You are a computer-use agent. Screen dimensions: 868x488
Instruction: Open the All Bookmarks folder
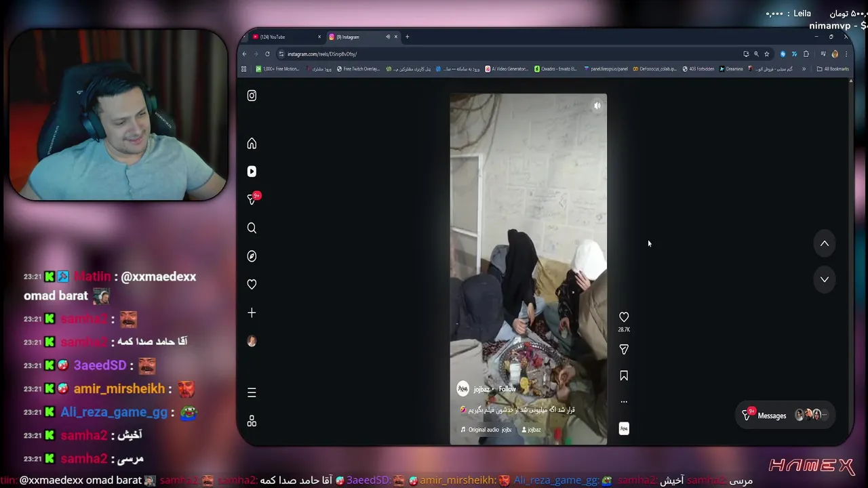pos(833,68)
